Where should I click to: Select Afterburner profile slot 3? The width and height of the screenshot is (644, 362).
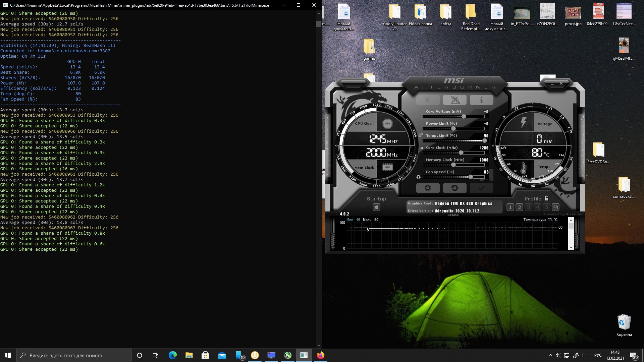tap(528, 207)
